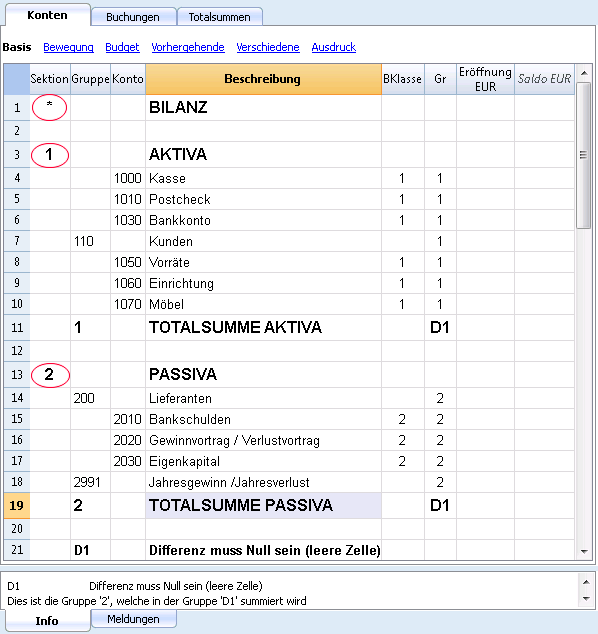The image size is (598, 634).
Task: Open the Vorhergehende view link
Action: click(188, 47)
